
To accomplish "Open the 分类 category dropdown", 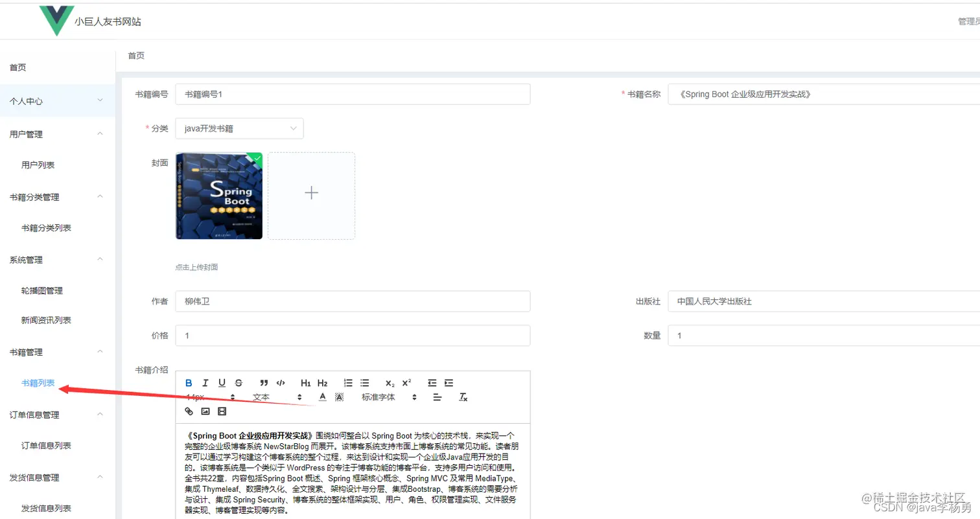I will click(239, 128).
